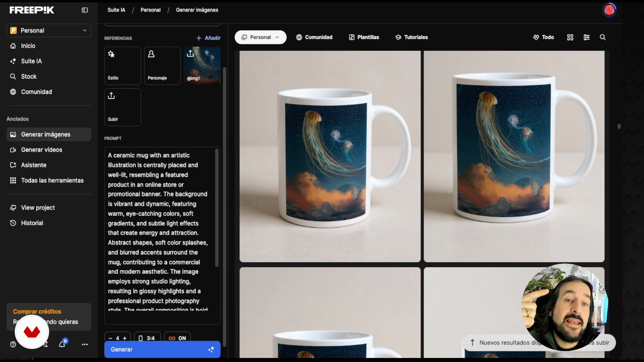
Task: Select the Personaje reference slot
Action: click(x=162, y=66)
